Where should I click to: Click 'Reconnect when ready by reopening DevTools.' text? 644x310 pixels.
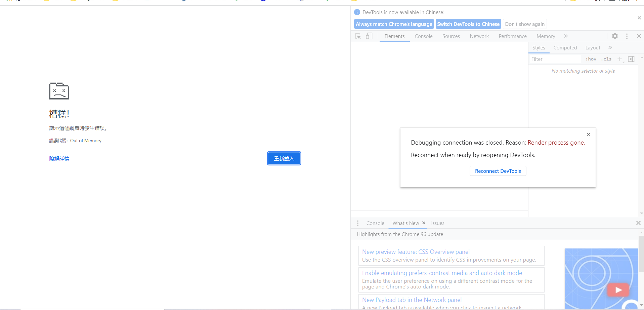point(473,155)
